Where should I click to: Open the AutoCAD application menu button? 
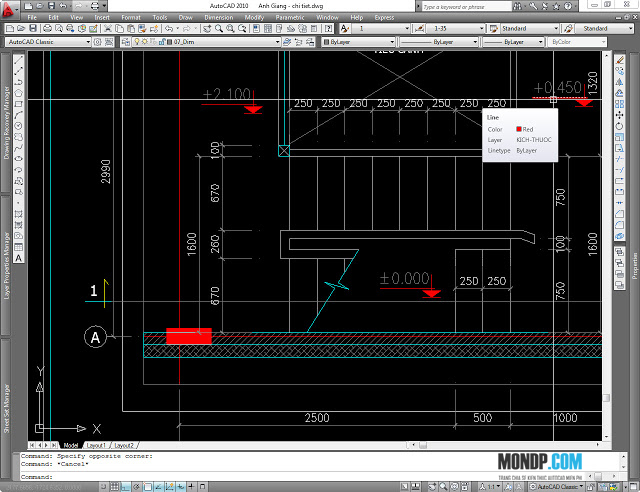coord(8,10)
